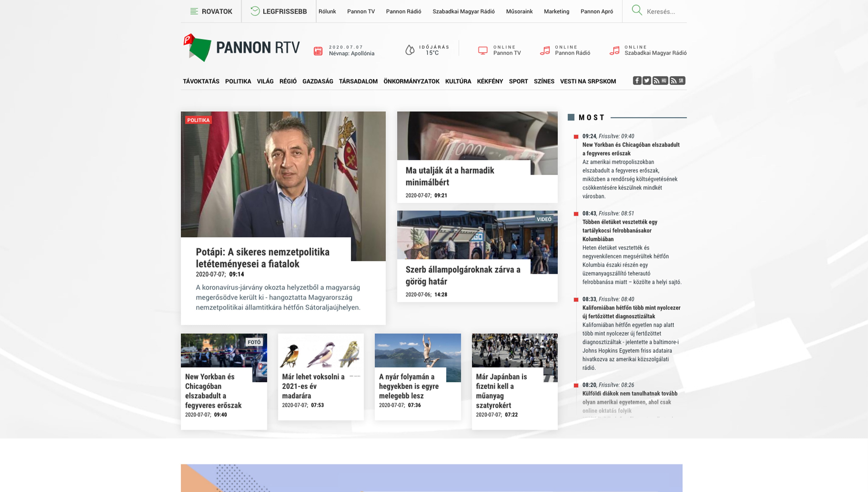Click the IDŐJÁRÁS 15°C weather text

[434, 50]
